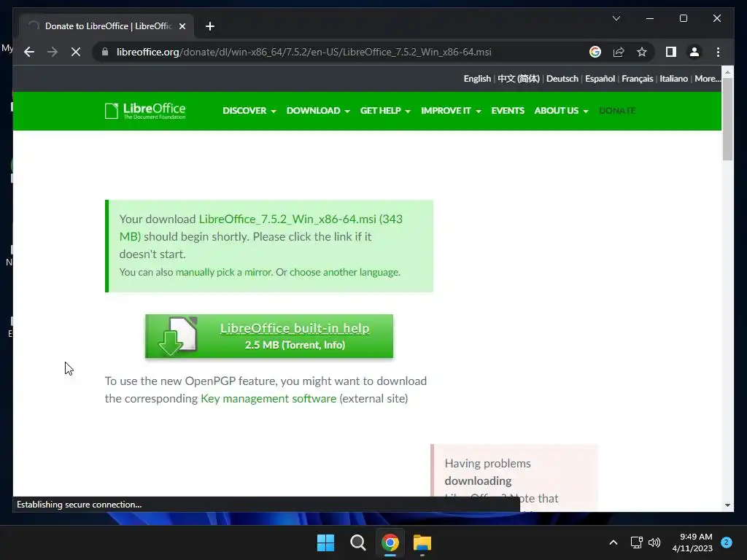Show hidden system tray icons

pos(613,542)
